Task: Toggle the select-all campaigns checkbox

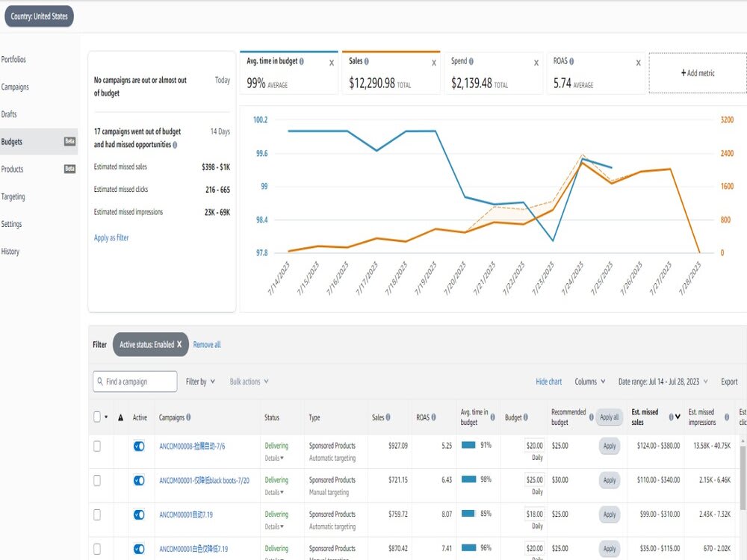Action: [x=97, y=417]
